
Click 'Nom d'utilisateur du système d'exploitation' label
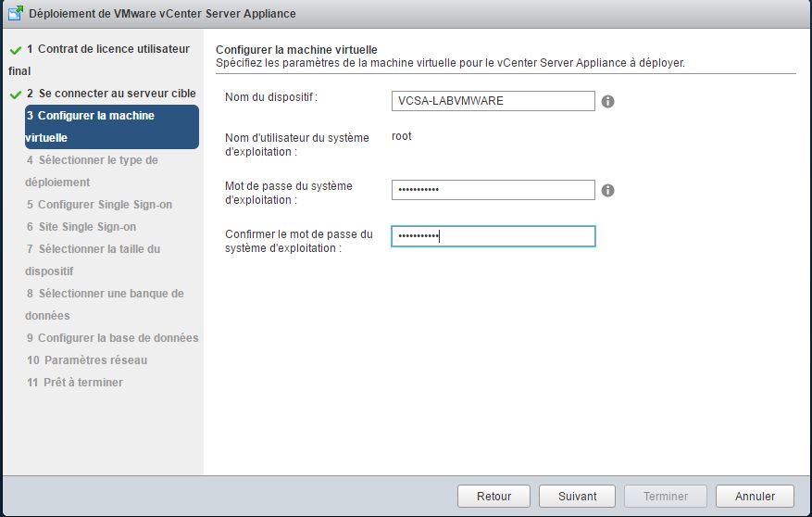click(x=296, y=145)
